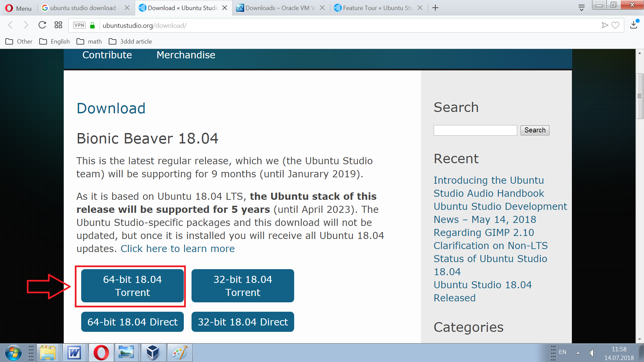Close the Feature Tour tab
Viewport: 644px width, 362px height.
(420, 8)
